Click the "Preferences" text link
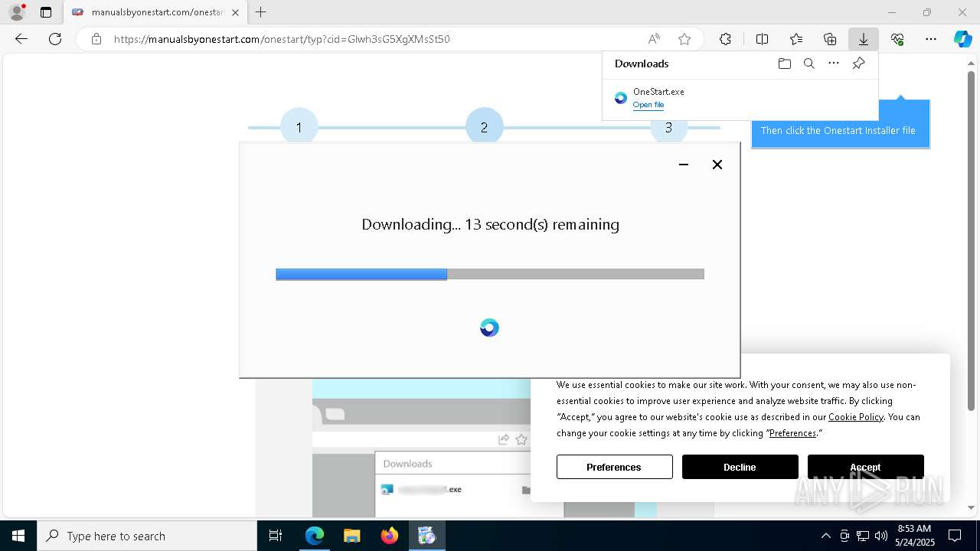 792,433
